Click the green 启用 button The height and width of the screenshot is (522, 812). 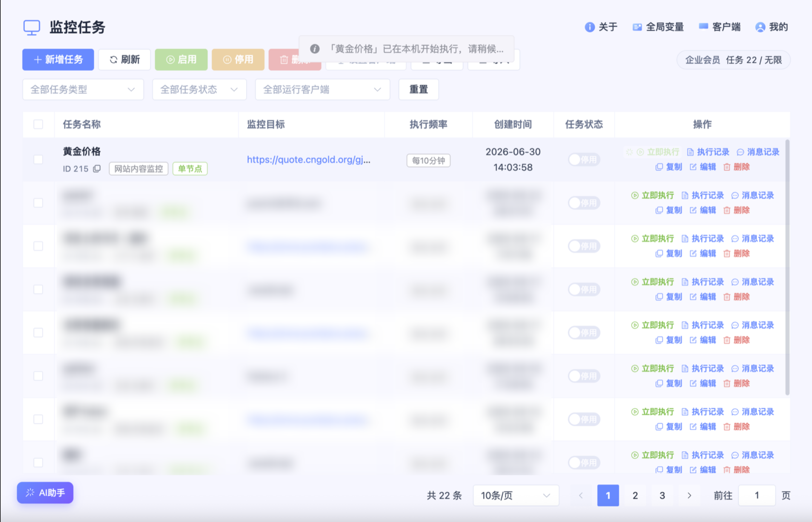coord(181,60)
